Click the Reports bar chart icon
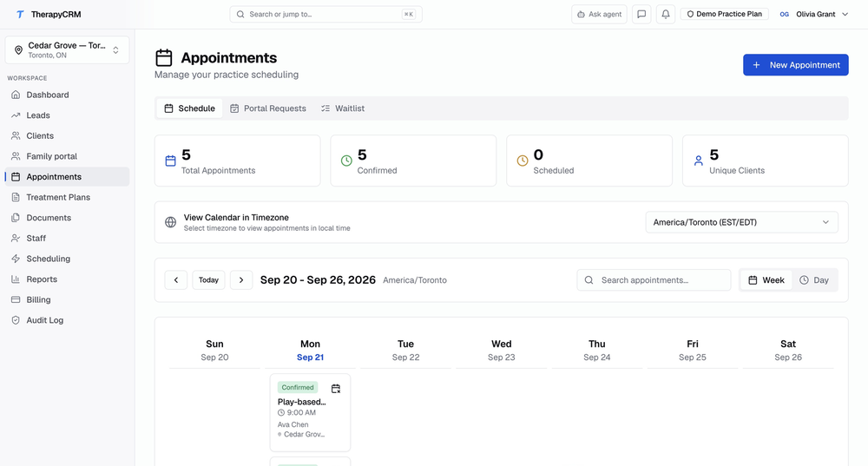Image resolution: width=868 pixels, height=466 pixels. (16, 279)
